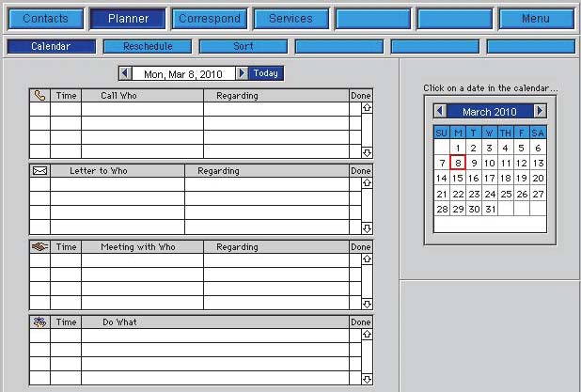Go to previous day with left arrow

pos(125,73)
